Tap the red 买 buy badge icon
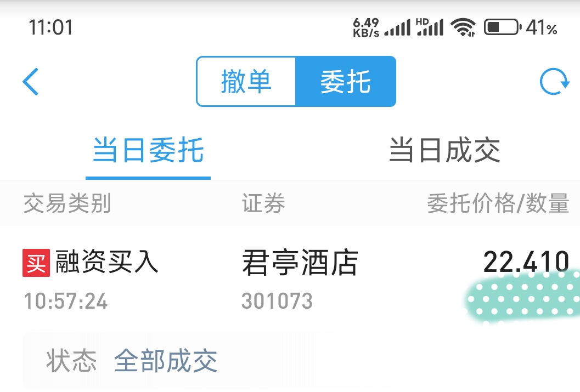Image resolution: width=580 pixels, height=392 pixels. pyautogui.click(x=36, y=263)
